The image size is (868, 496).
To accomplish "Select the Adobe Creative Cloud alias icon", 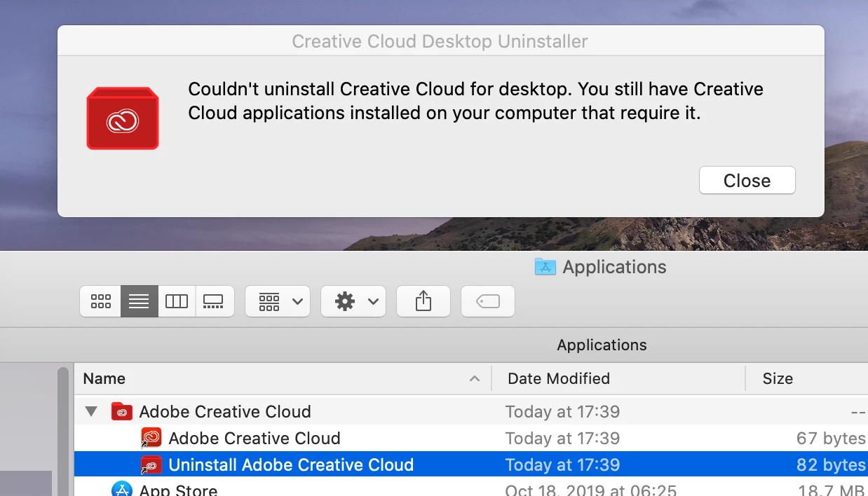I will pyautogui.click(x=151, y=438).
